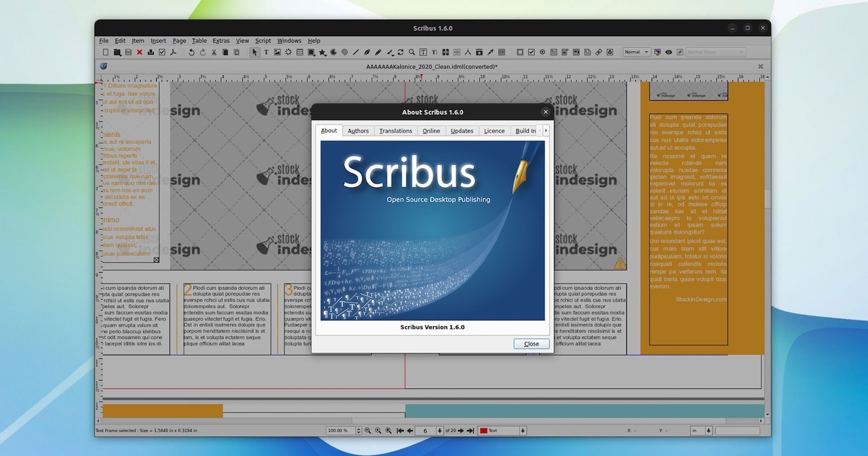868x456 pixels.
Task: Switch to the Licence tab
Action: [494, 131]
